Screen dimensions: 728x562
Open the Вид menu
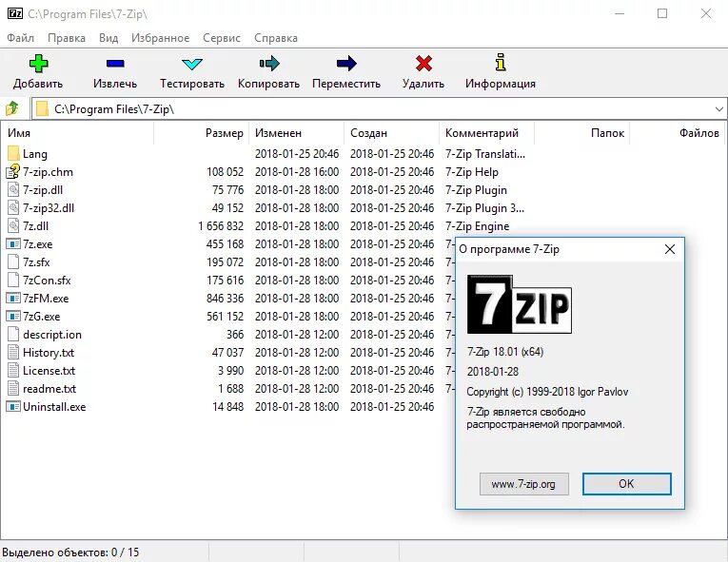pyautogui.click(x=108, y=38)
